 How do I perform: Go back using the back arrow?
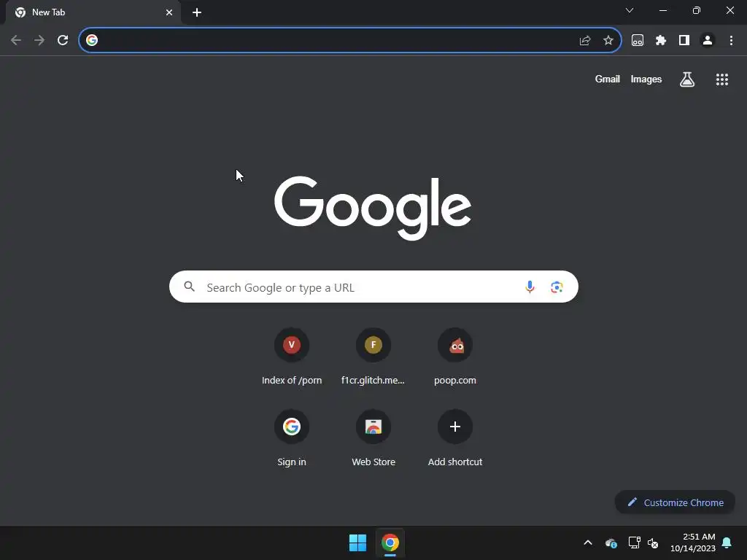(16, 41)
